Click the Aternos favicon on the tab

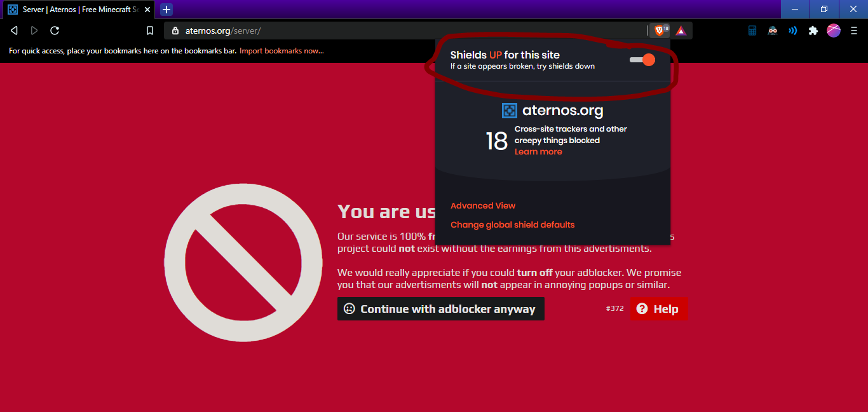[x=13, y=10]
